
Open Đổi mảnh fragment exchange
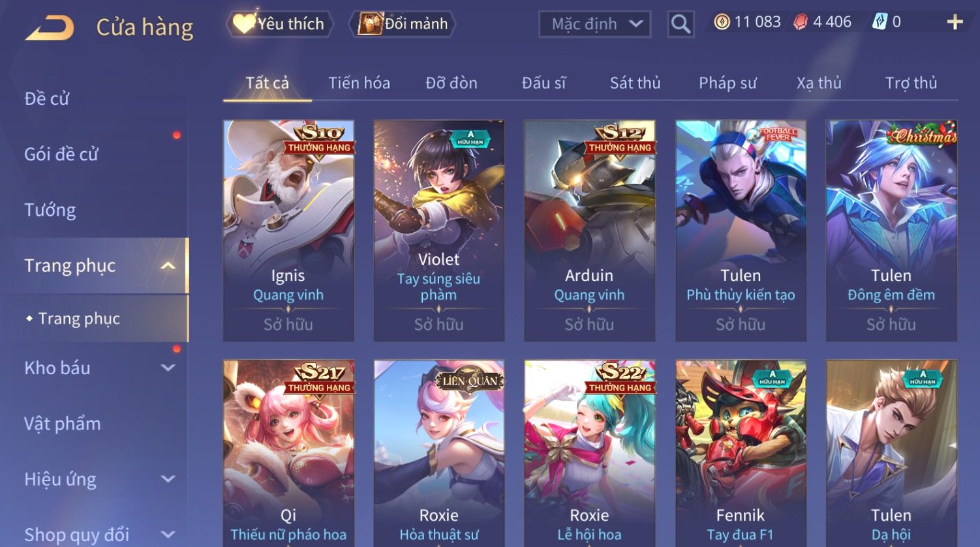(x=403, y=24)
